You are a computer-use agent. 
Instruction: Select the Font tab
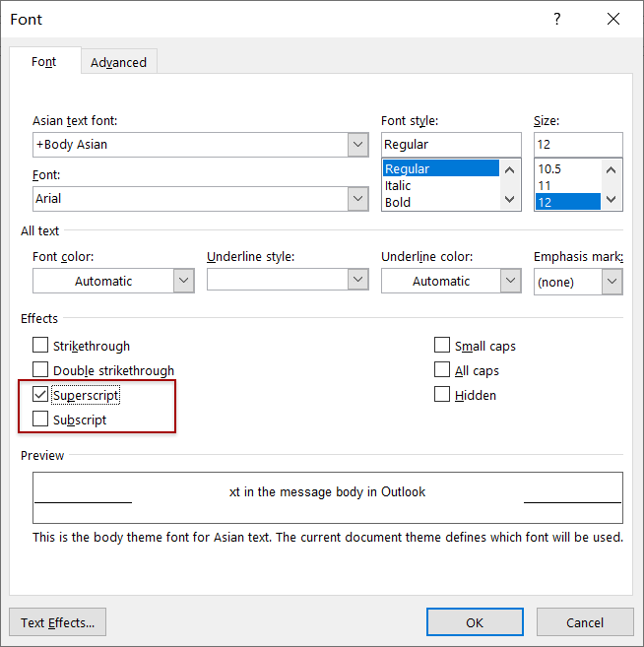coord(44,62)
